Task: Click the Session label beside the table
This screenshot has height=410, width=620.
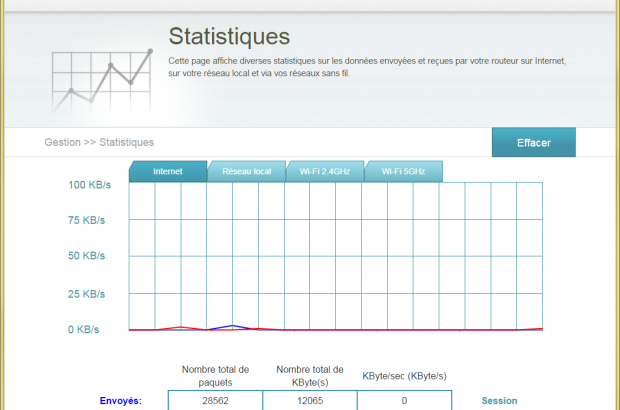Action: click(499, 401)
